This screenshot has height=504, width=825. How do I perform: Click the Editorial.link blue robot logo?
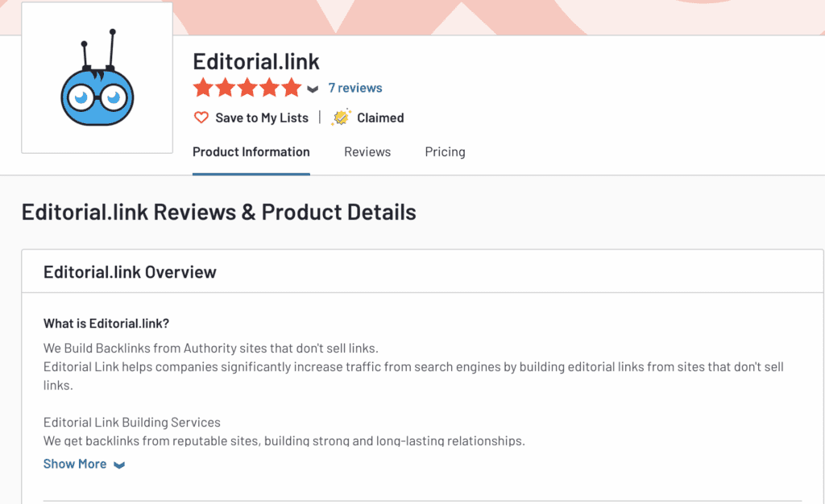pos(97,77)
